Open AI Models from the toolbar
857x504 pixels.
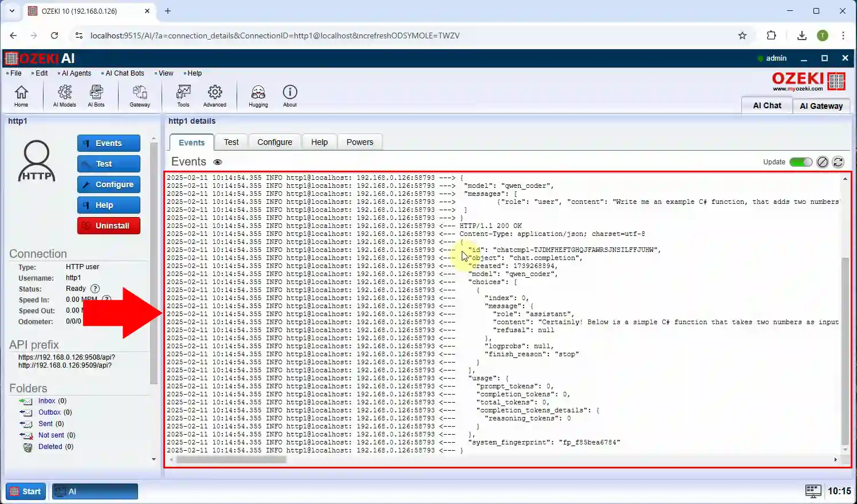tap(65, 96)
